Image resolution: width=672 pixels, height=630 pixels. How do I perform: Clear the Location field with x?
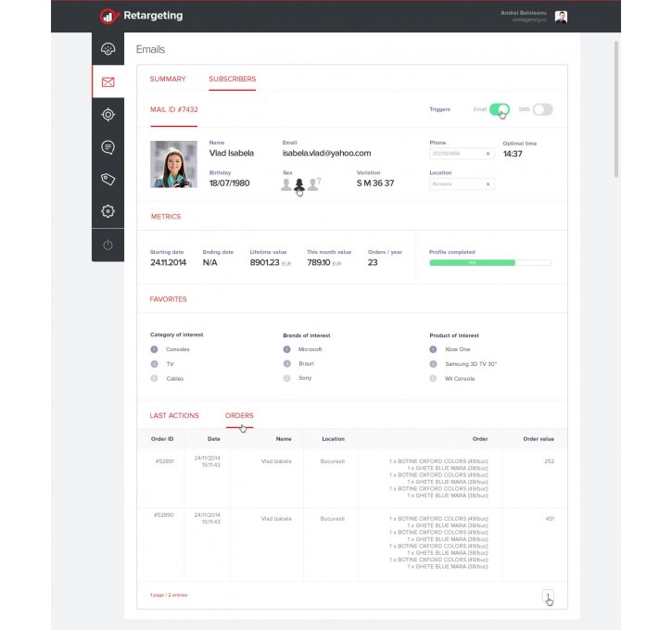click(488, 184)
